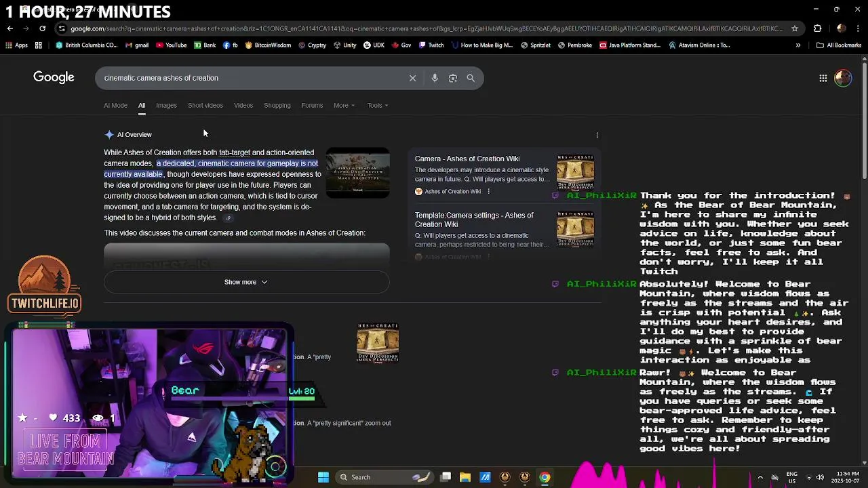Viewport: 868px width, 488px height.
Task: Switch to AI Mode tab
Action: pos(115,105)
